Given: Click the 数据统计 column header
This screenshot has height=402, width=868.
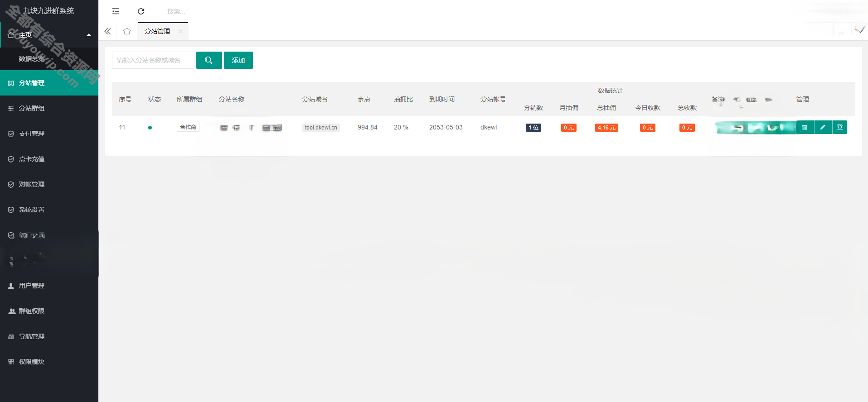Looking at the screenshot, I should (610, 91).
